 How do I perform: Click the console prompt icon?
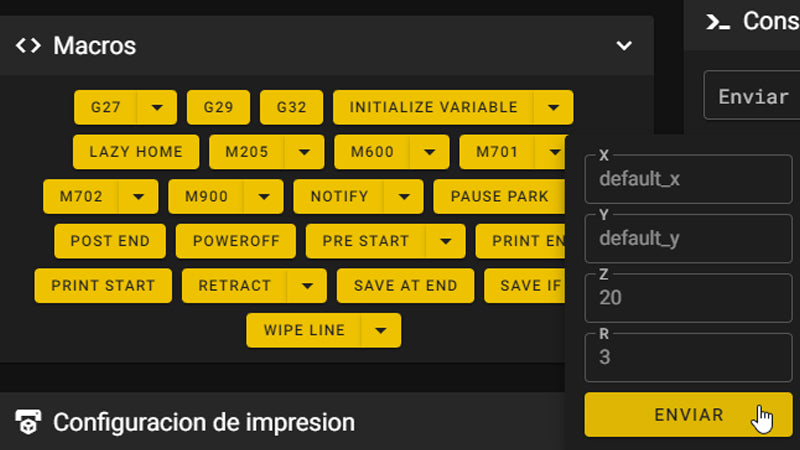pyautogui.click(x=718, y=22)
